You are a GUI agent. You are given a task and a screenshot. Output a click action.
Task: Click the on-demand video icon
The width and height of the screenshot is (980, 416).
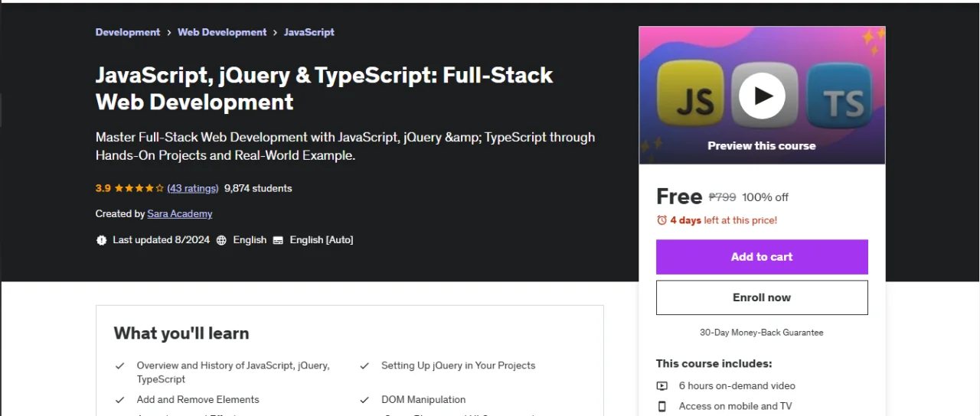[x=662, y=386]
